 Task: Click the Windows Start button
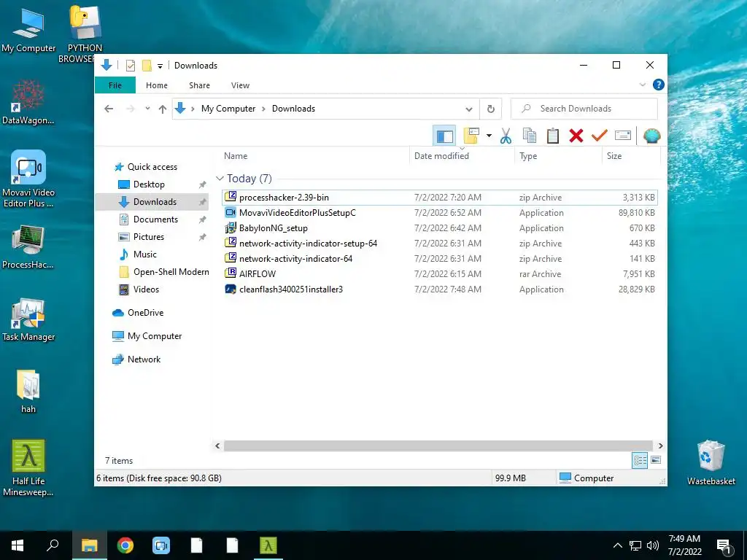(18, 545)
